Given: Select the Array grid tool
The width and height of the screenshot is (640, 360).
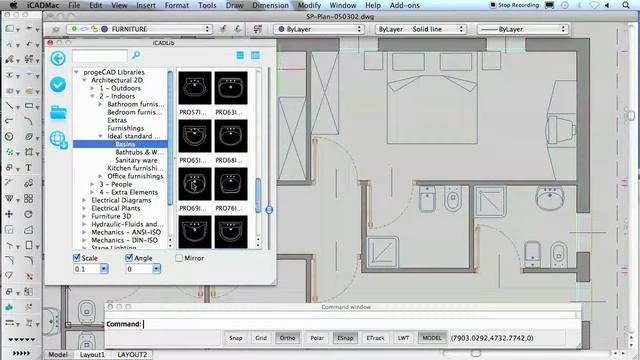Looking at the screenshot, I should (x=29, y=199).
